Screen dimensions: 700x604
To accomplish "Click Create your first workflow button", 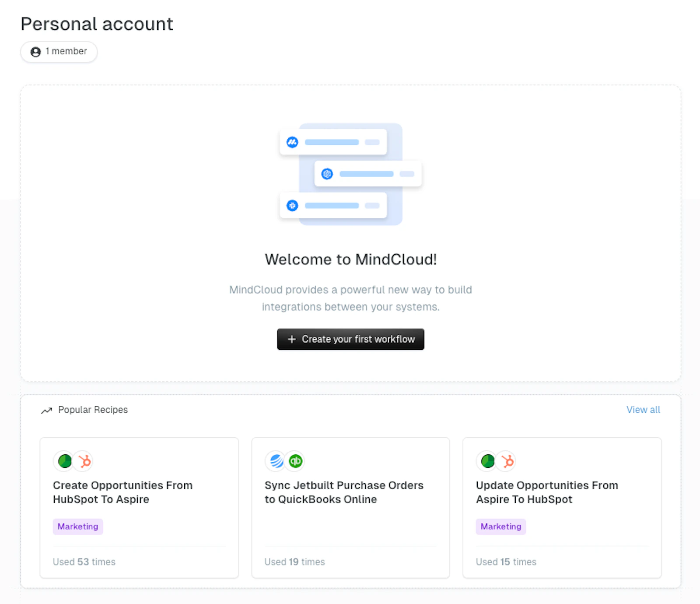I will 350,339.
